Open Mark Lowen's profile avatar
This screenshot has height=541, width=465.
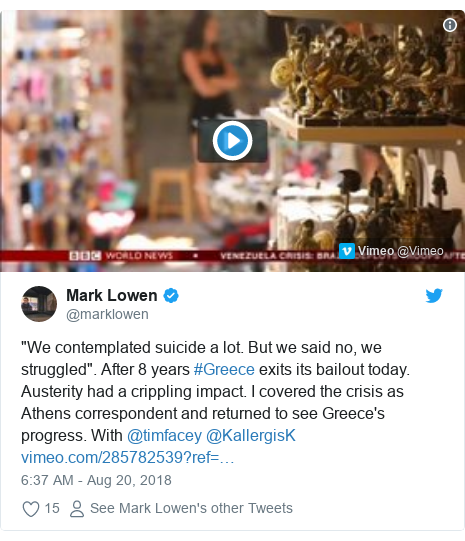(39, 304)
